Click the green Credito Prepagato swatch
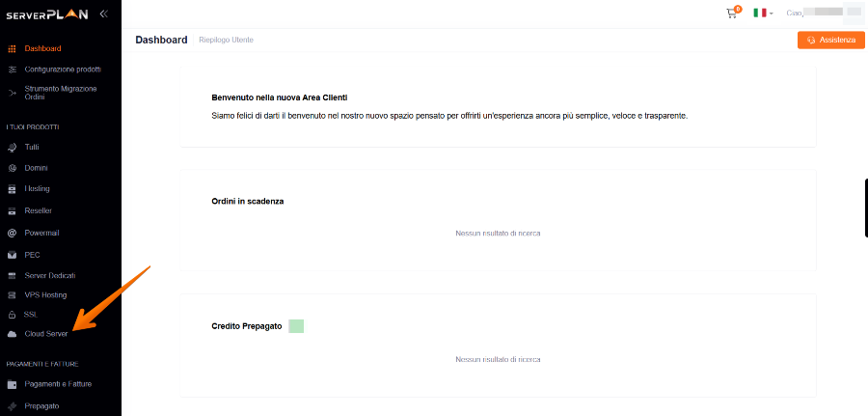Screen dimensions: 868x416 click(296, 326)
